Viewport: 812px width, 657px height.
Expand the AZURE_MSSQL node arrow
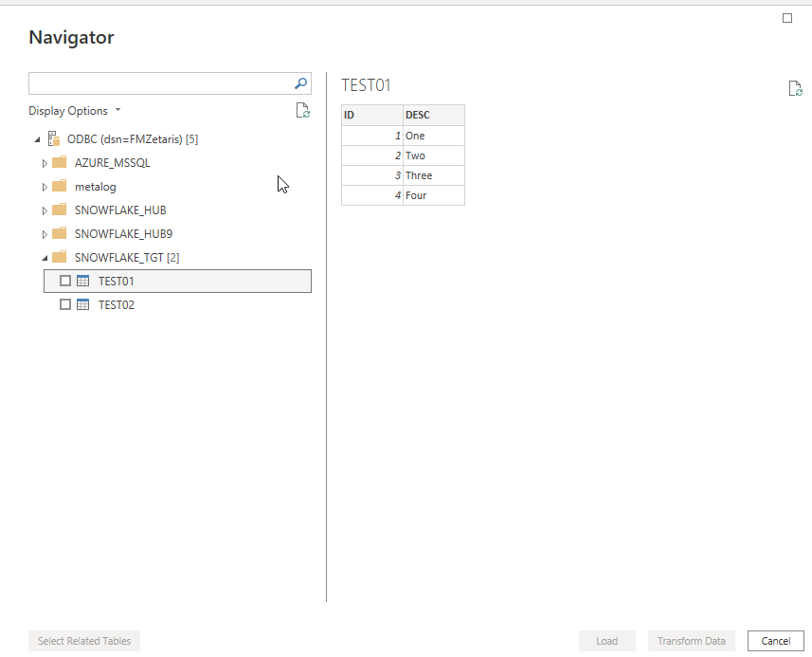(x=45, y=163)
